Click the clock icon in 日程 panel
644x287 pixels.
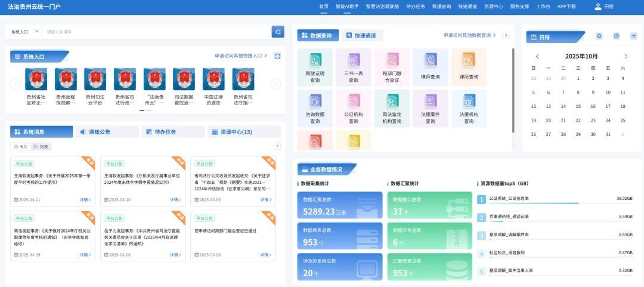tap(616, 36)
